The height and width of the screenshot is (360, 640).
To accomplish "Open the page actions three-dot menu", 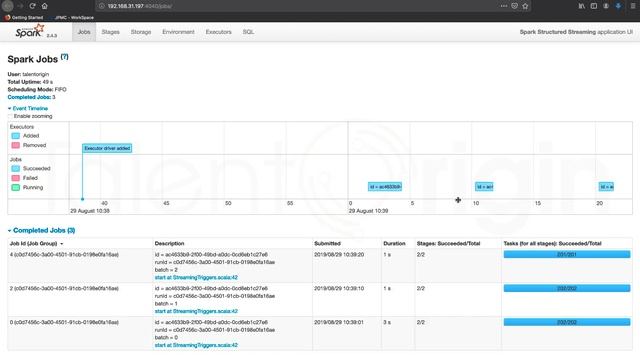I will point(504,6).
